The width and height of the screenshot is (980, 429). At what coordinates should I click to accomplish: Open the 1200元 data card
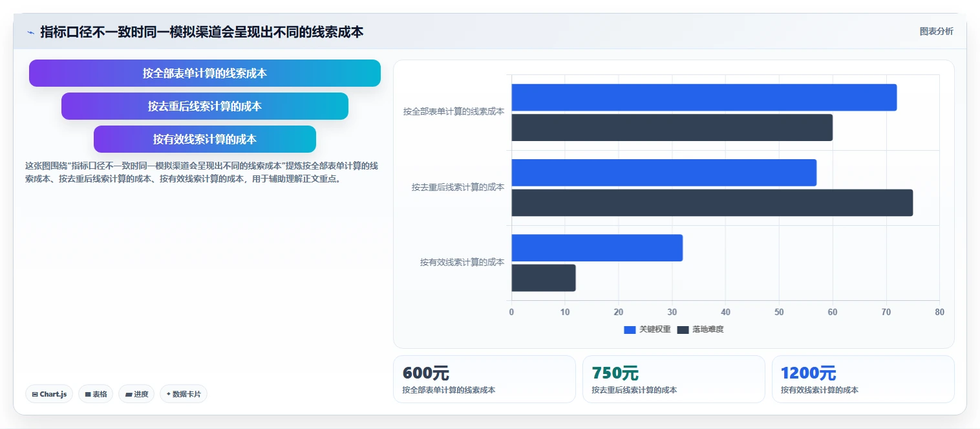pyautogui.click(x=863, y=379)
